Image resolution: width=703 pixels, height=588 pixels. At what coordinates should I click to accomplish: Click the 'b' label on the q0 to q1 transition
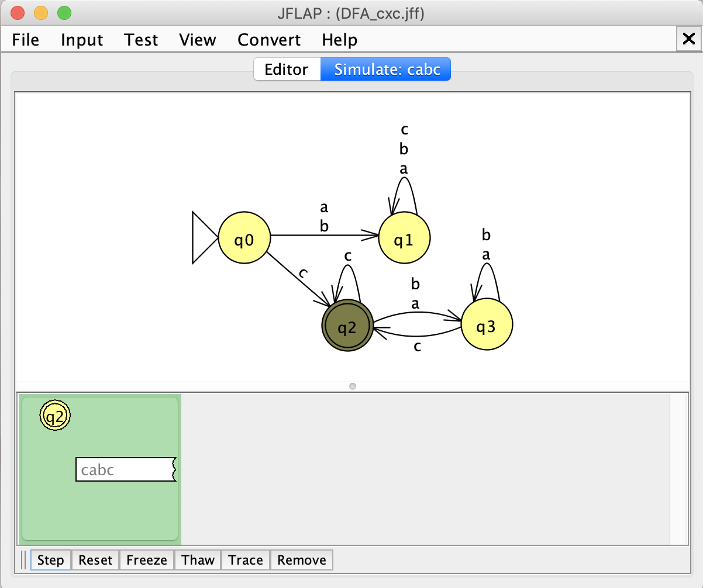[325, 227]
